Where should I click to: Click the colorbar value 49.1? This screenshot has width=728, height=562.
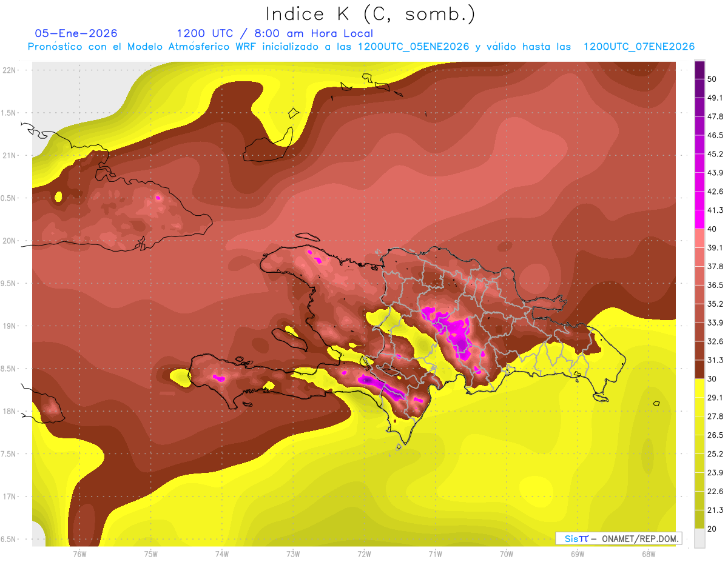[715, 98]
